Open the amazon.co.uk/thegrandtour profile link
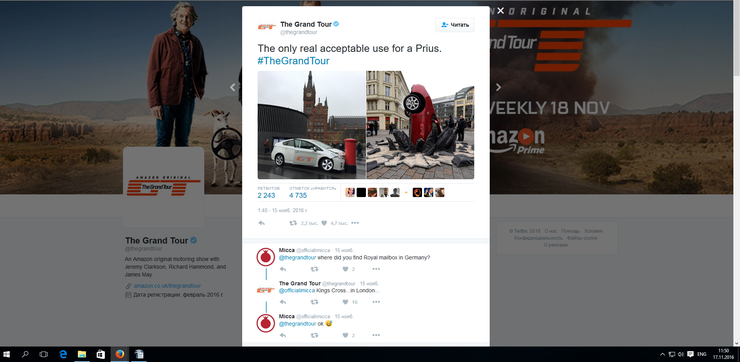This screenshot has height=362, width=740. 167,286
